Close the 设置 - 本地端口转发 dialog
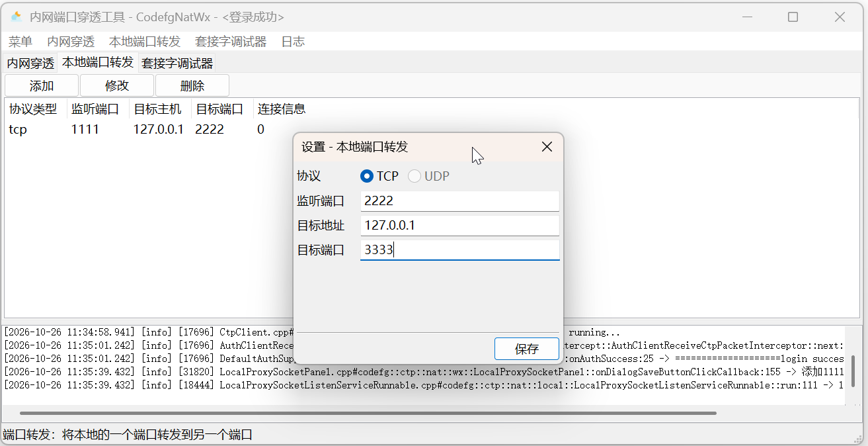Screen dimensions: 868x446 point(547,147)
